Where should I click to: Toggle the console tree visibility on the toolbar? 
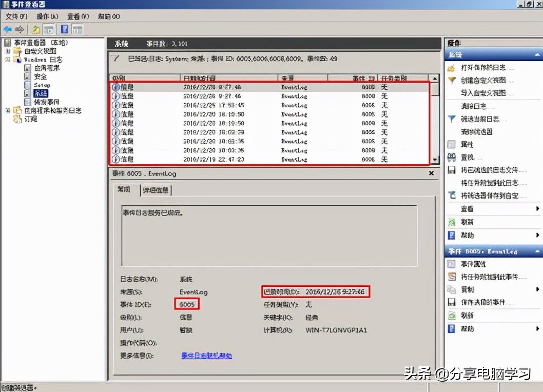[48, 29]
